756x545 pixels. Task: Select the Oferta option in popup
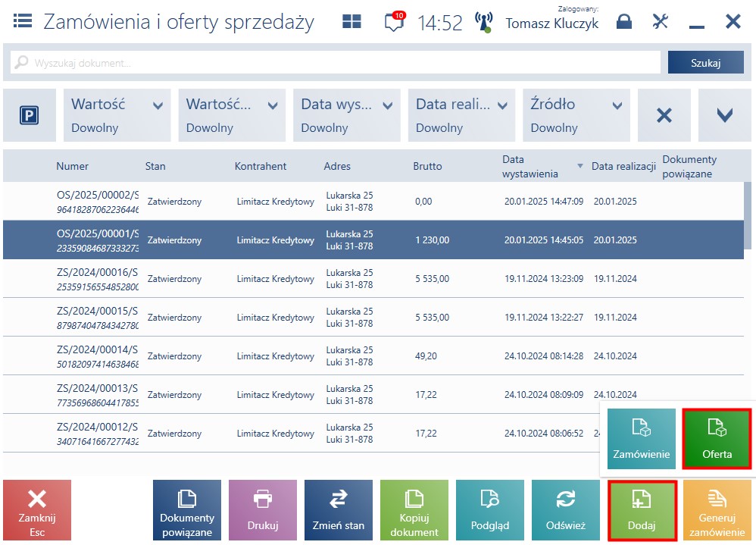pos(717,439)
